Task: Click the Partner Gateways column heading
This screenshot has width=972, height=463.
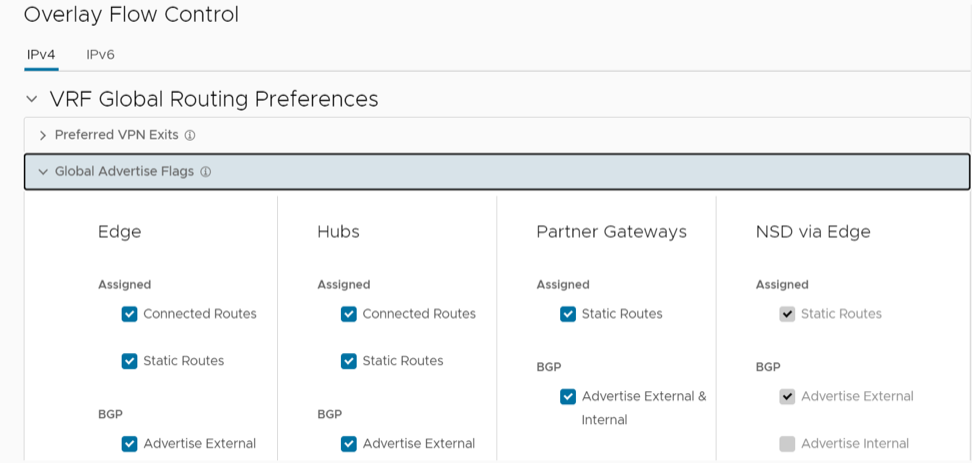Action: pos(611,232)
